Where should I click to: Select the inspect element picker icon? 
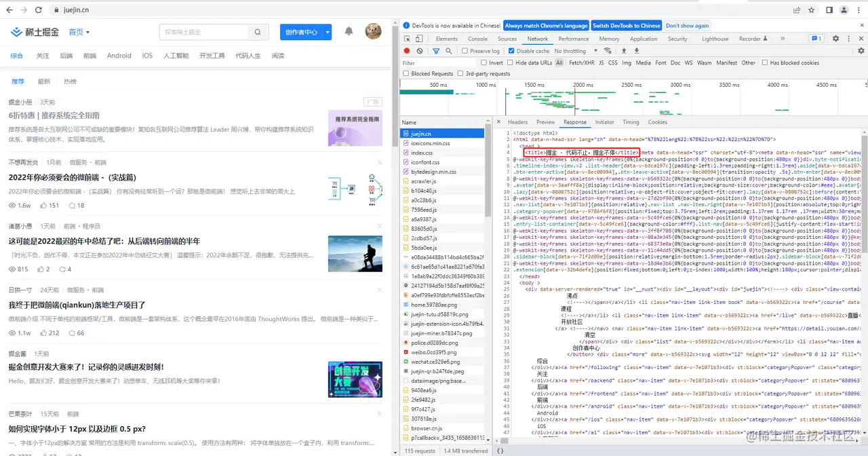pos(406,39)
